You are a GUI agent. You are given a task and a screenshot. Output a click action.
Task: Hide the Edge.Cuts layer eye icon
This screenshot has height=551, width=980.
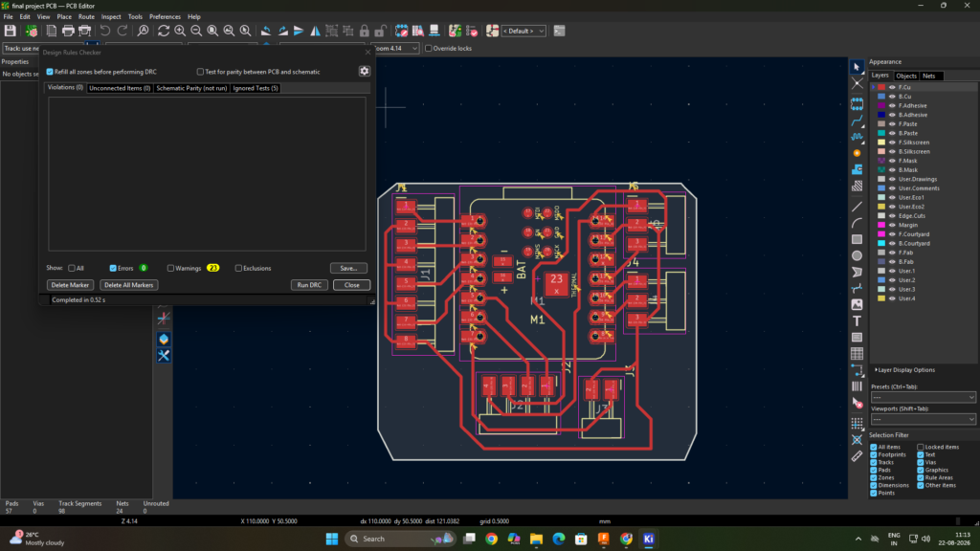[892, 215]
